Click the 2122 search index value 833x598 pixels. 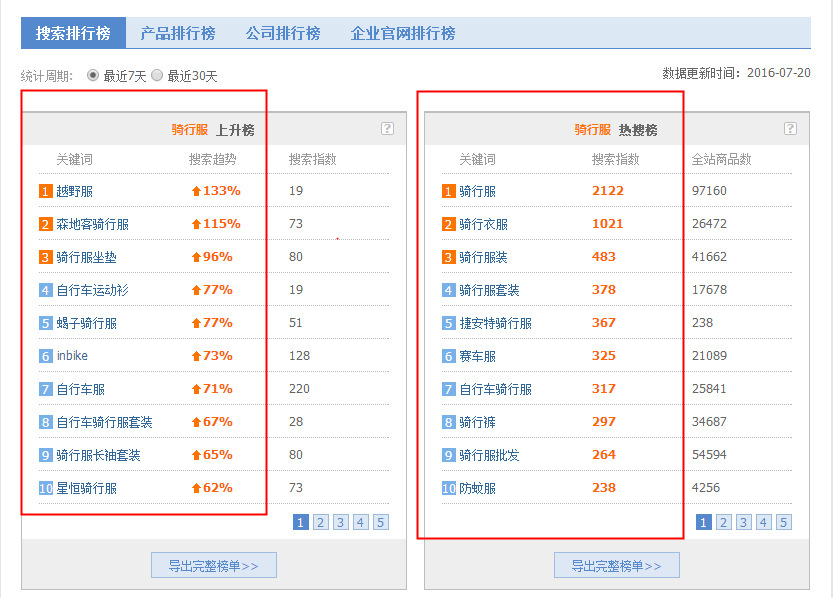(608, 191)
